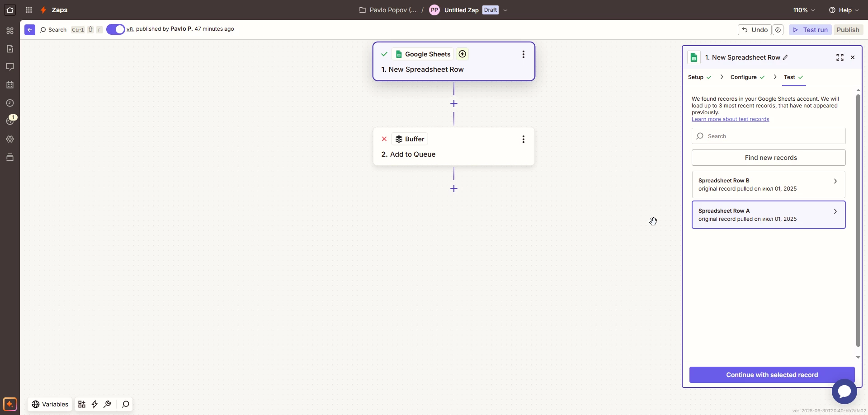This screenshot has width=868, height=415.
Task: Click the add-step grid icon in bottom toolbar
Action: tap(82, 404)
